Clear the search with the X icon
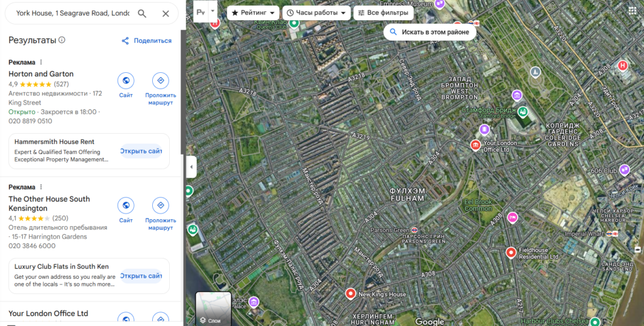Viewport: 644px width, 326px height. tap(165, 14)
